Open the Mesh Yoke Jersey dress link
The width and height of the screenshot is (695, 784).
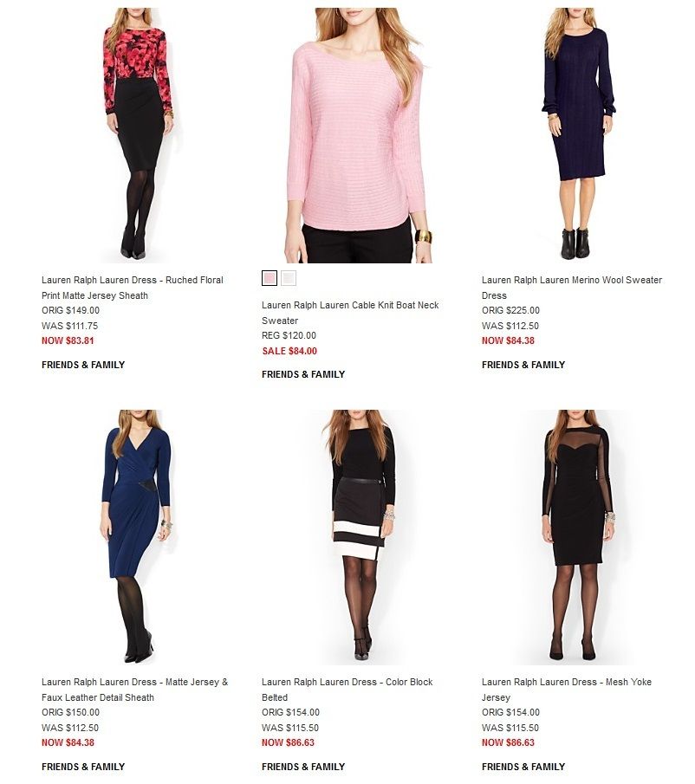(x=567, y=690)
